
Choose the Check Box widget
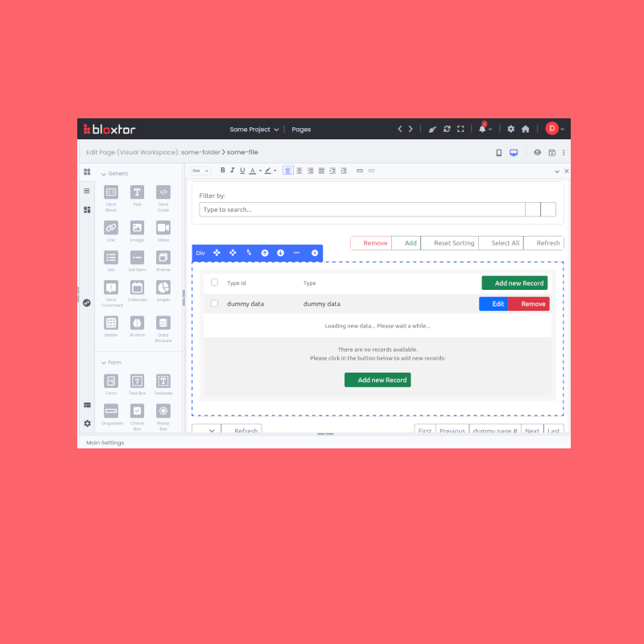pyautogui.click(x=137, y=416)
